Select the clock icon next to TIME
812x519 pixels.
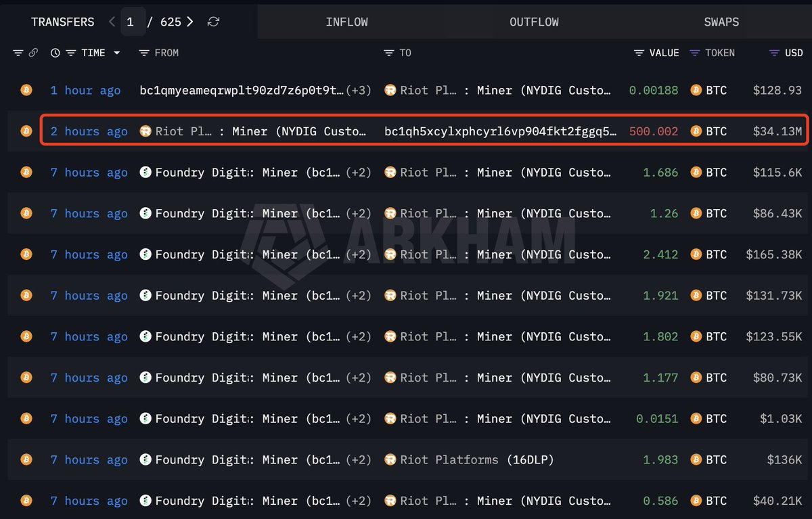coord(54,52)
